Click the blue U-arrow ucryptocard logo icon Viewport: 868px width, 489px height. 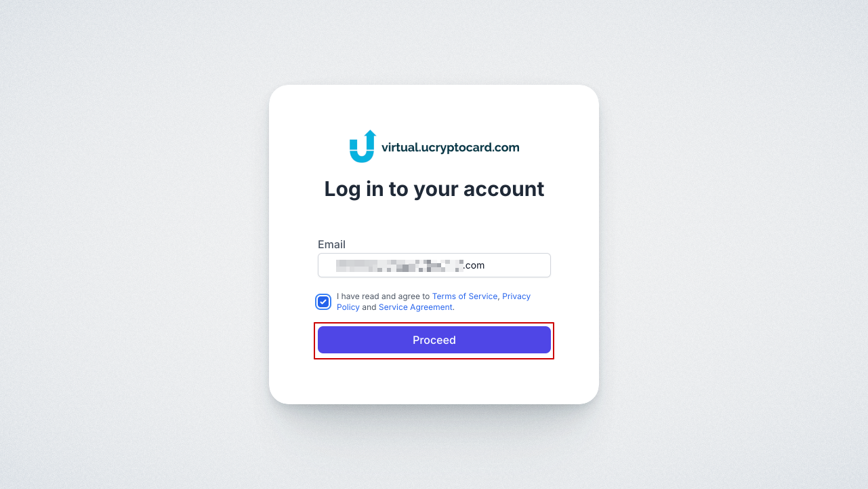[x=363, y=146]
